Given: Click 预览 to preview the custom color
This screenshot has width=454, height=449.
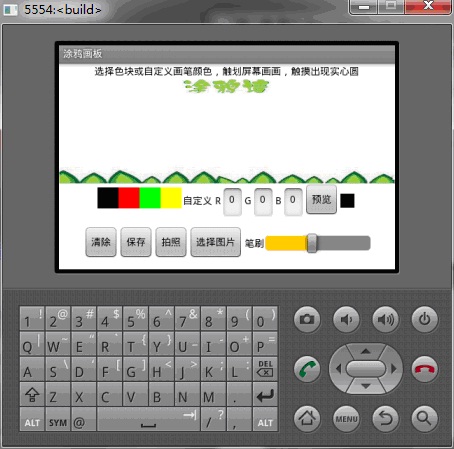Looking at the screenshot, I should click(x=321, y=200).
